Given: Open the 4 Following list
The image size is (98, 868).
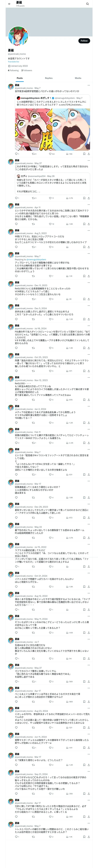Looking at the screenshot, I should pyautogui.click(x=13, y=70).
